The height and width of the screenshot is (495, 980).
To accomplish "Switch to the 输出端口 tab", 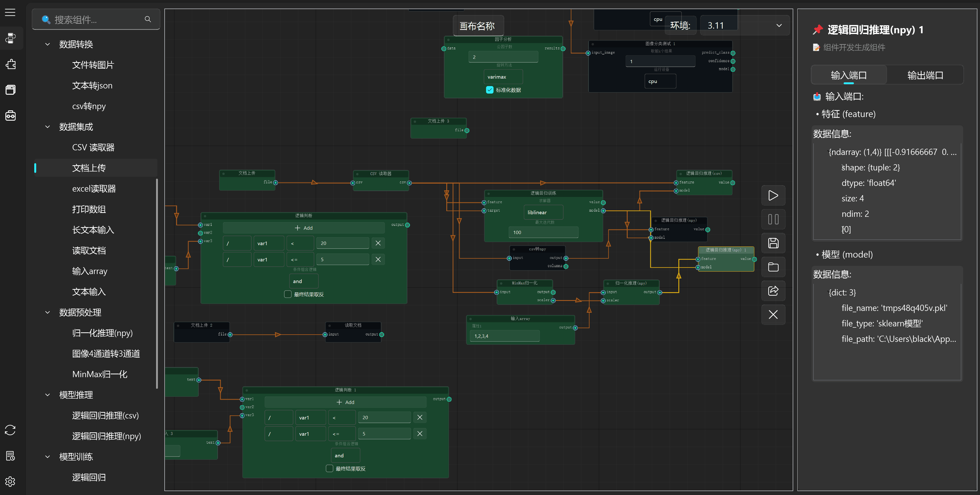I will point(925,75).
